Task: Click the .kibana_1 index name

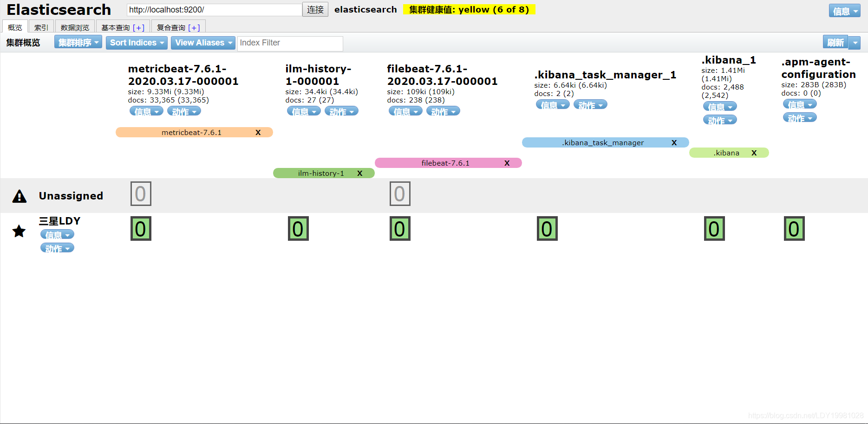Action: 729,60
